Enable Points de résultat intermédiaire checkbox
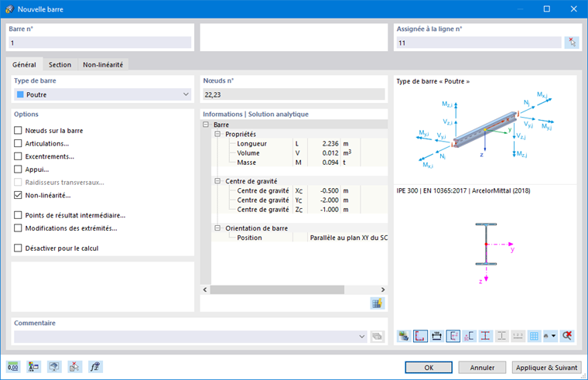The width and height of the screenshot is (588, 380). coord(18,215)
